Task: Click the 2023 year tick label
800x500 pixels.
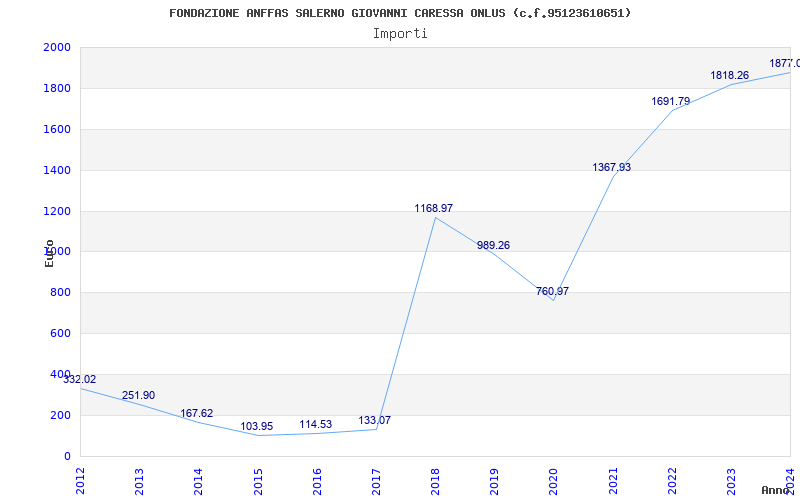Action: [731, 482]
